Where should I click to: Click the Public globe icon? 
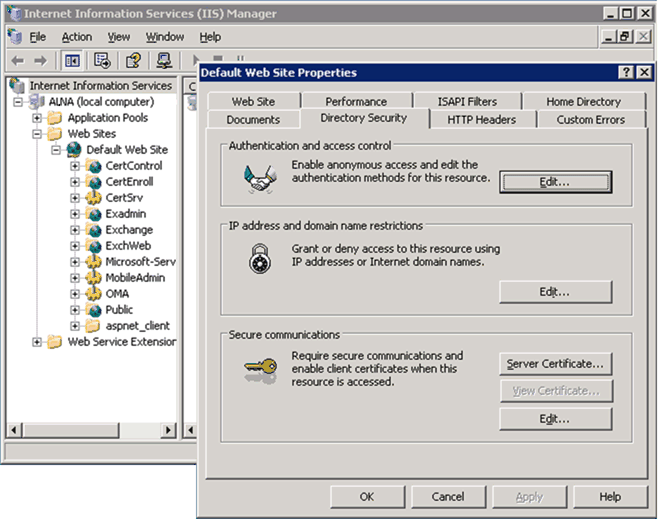coord(94,310)
